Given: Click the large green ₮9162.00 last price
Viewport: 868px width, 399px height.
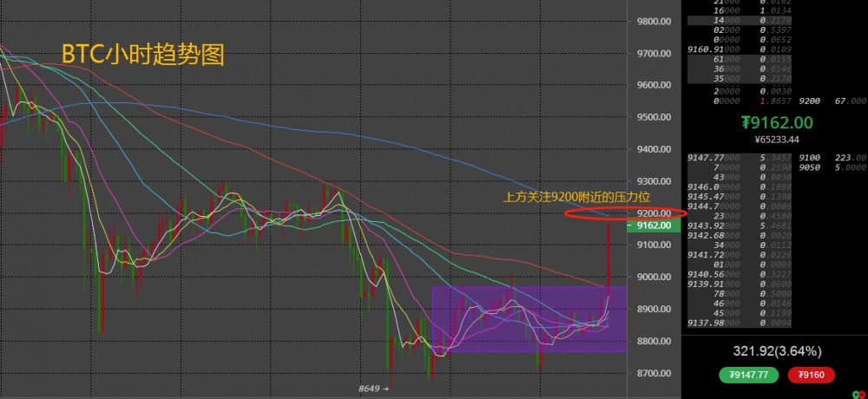Looking at the screenshot, I should click(776, 123).
